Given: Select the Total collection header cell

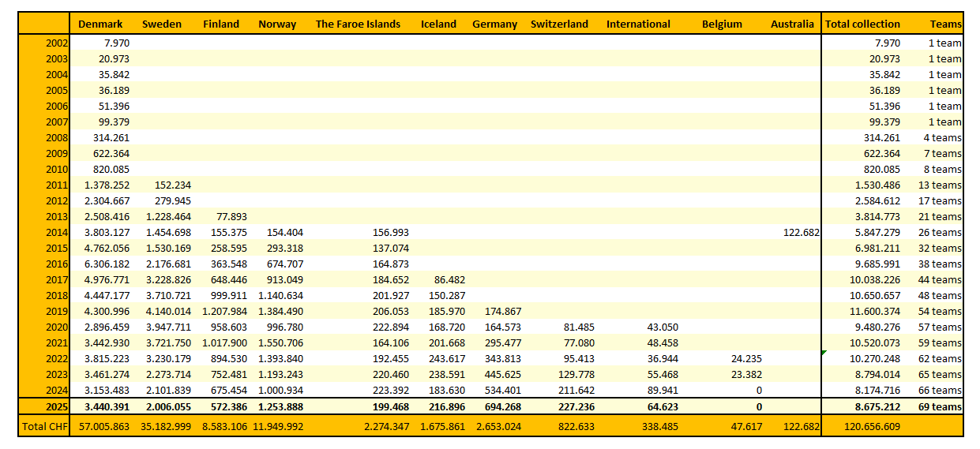Looking at the screenshot, I should 862,24.
